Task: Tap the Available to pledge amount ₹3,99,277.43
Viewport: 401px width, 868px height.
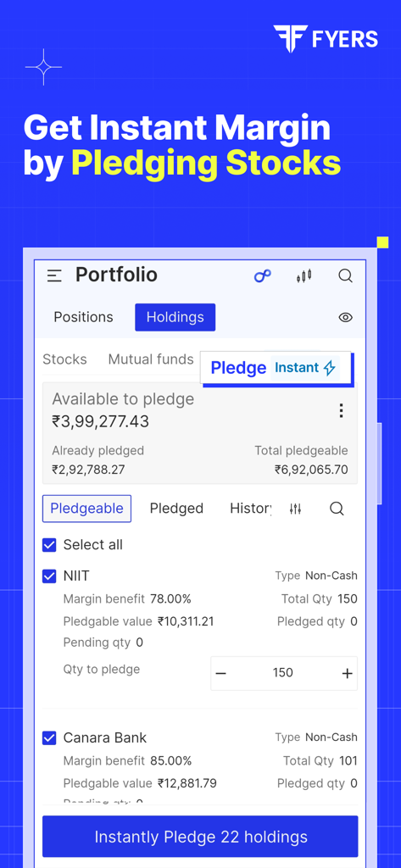Action: (x=101, y=422)
